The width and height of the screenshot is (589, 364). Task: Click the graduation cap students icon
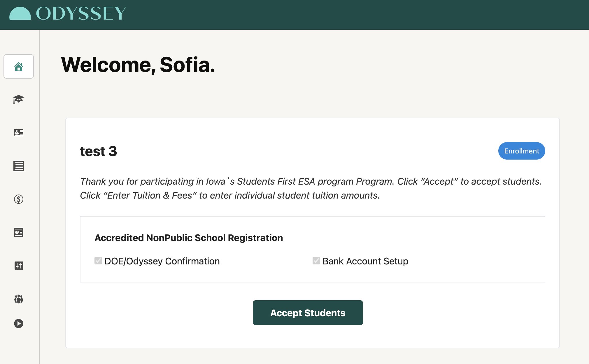[19, 100]
